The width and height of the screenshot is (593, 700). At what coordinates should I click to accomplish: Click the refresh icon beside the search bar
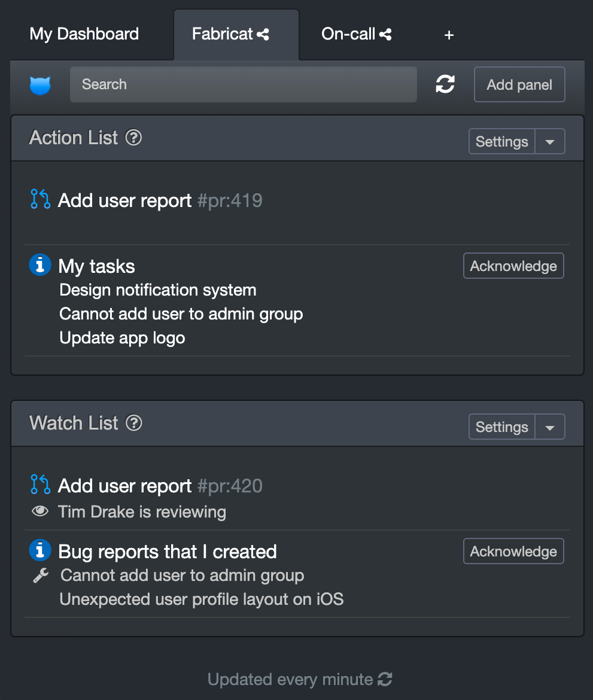tap(445, 84)
